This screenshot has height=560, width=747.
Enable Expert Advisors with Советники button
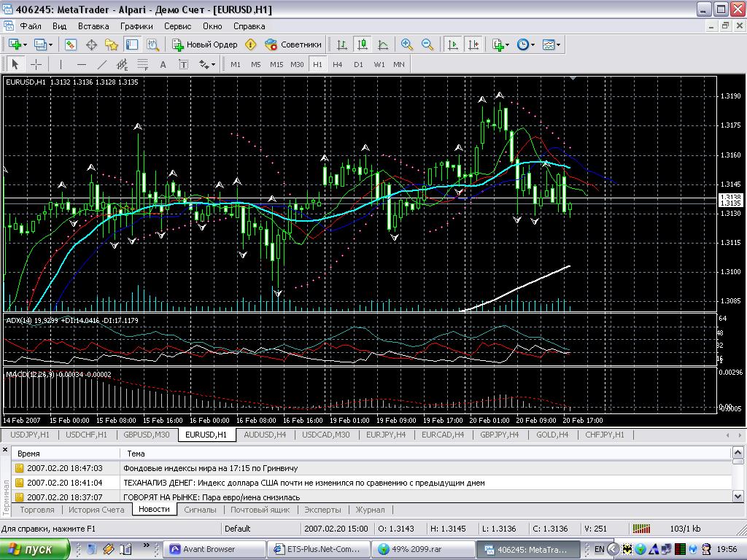[x=293, y=44]
